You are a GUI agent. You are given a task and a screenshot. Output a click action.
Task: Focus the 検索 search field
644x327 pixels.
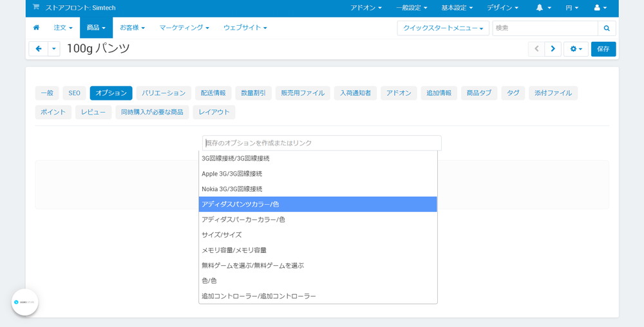pos(545,28)
